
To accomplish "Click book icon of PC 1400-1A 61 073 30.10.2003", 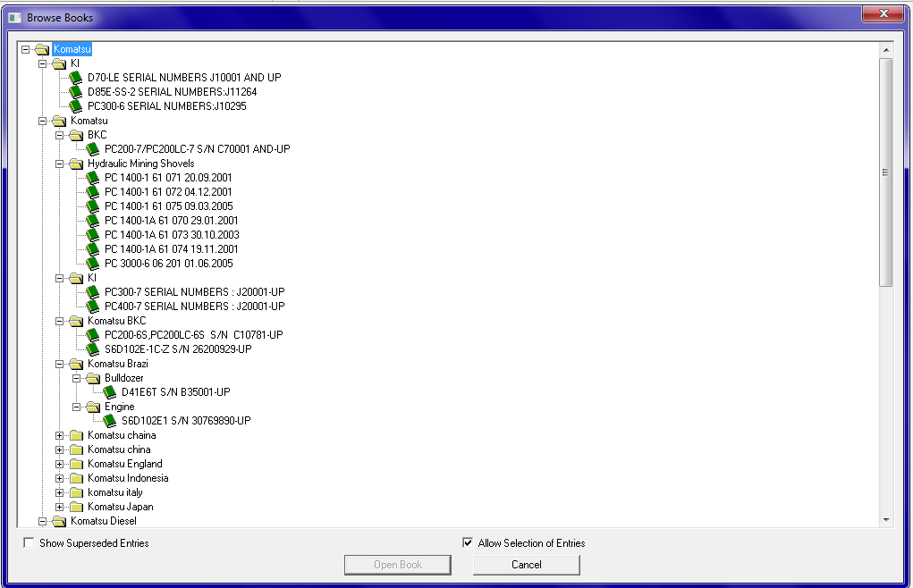I will pyautogui.click(x=93, y=234).
